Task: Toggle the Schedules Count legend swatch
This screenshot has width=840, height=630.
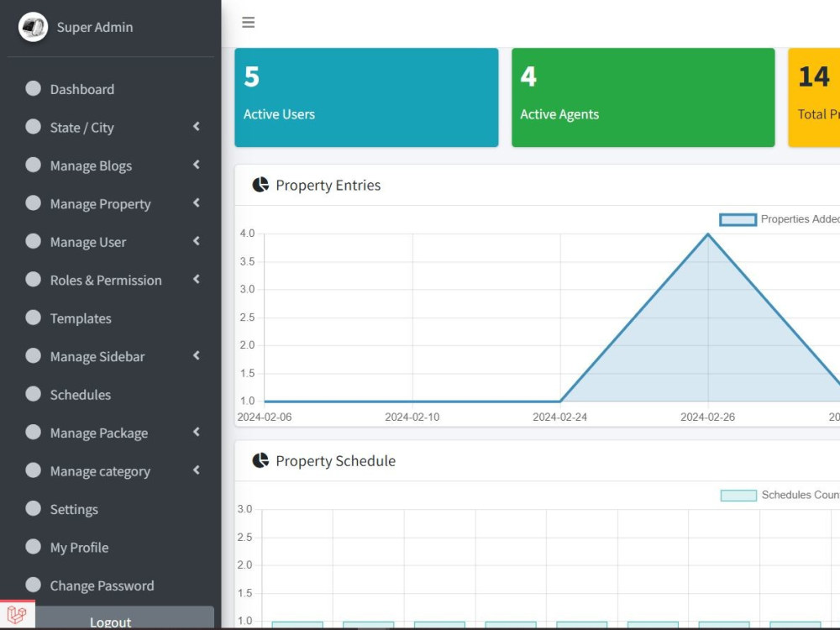Action: coord(738,496)
